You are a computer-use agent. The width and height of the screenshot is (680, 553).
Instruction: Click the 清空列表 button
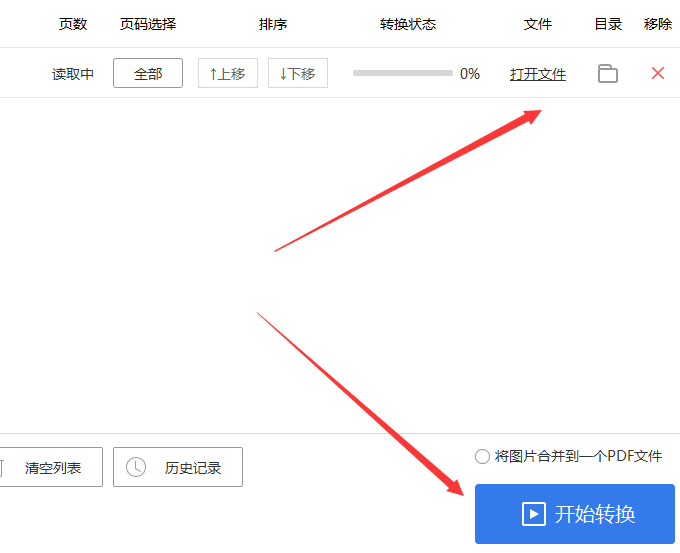[52, 467]
